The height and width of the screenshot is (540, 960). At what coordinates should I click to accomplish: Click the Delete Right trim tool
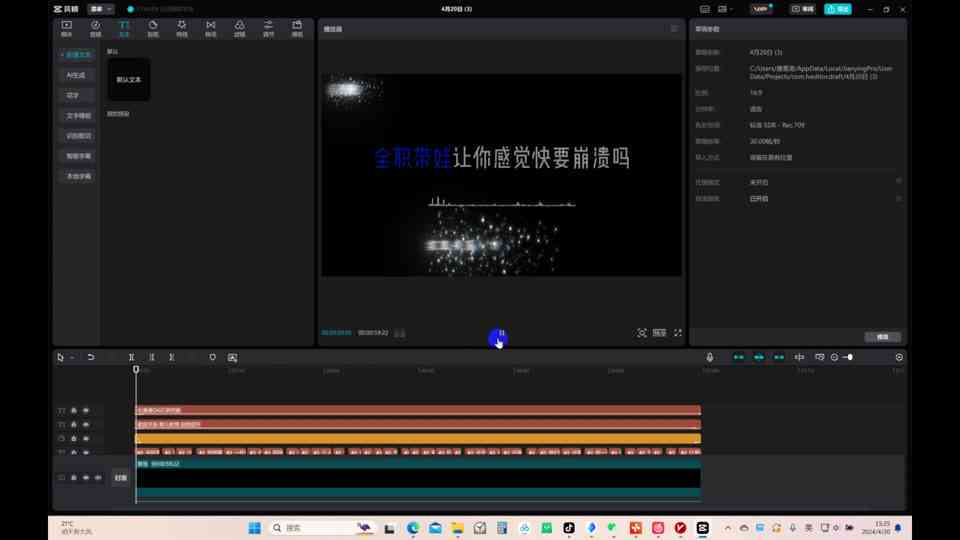(x=172, y=357)
